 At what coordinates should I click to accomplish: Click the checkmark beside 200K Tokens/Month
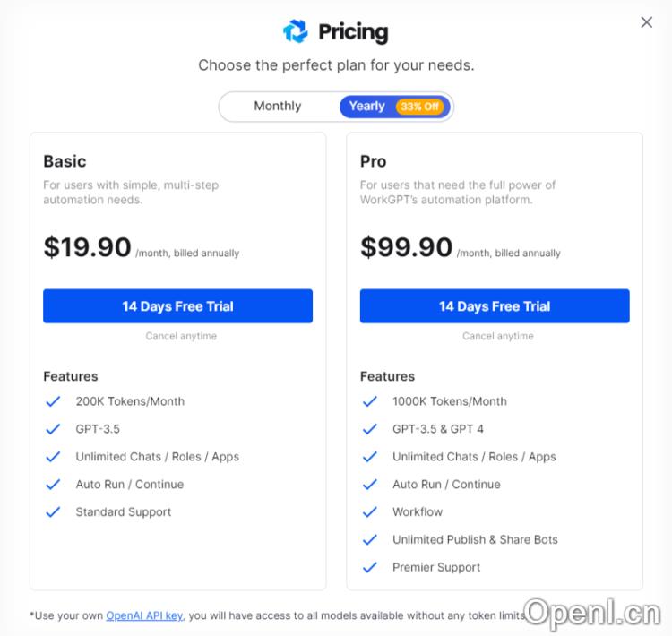coord(53,401)
